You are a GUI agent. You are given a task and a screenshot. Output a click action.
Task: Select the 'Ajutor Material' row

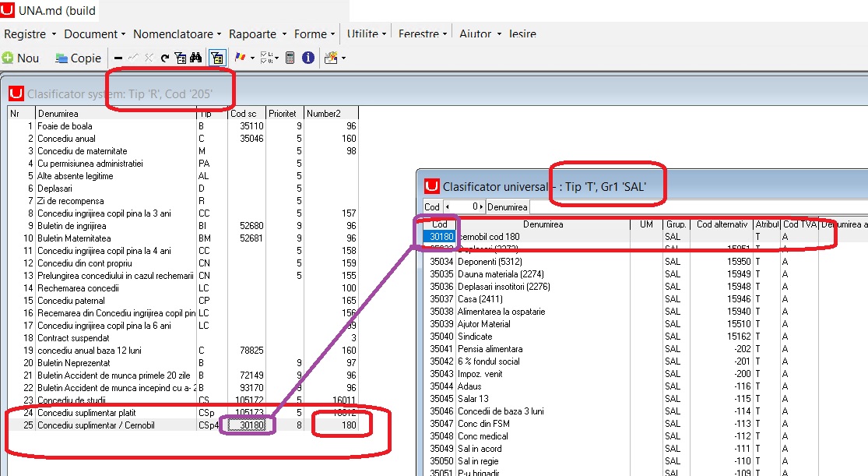pyautogui.click(x=645, y=324)
